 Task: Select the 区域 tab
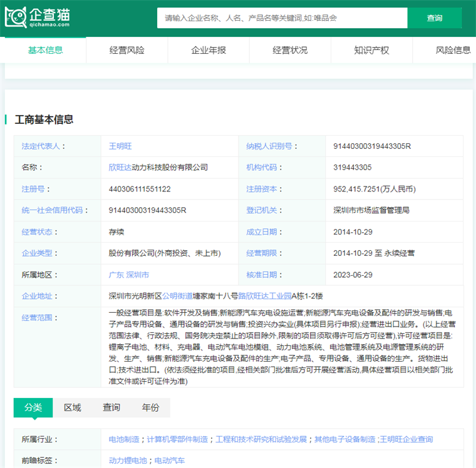72,407
